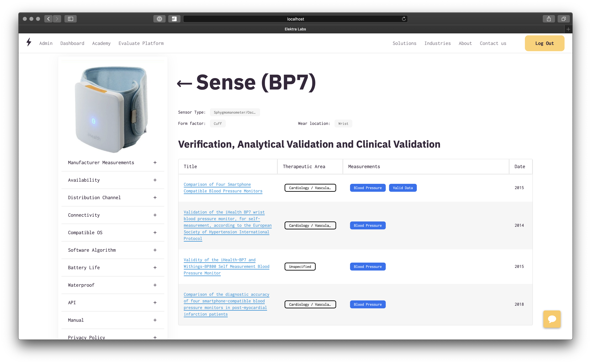591x364 pixels.
Task: Click the back arrow beside Sense (BP7)
Action: pyautogui.click(x=184, y=84)
